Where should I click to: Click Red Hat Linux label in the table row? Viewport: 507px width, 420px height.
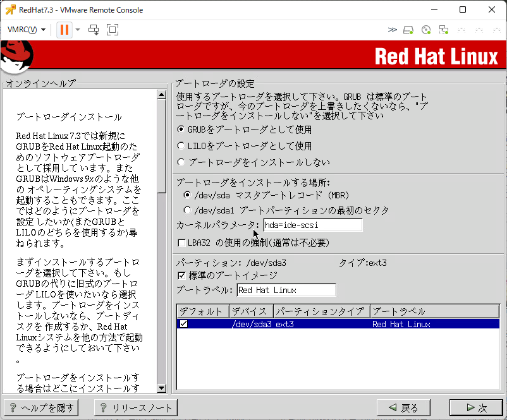click(x=401, y=324)
